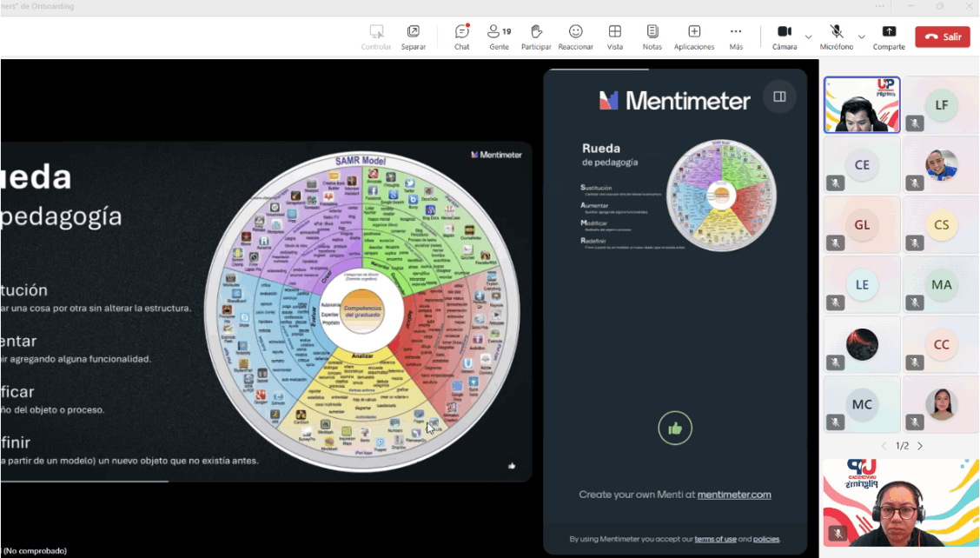This screenshot has height=558, width=980.
Task: Toggle the Cámara on or off
Action: (x=785, y=37)
